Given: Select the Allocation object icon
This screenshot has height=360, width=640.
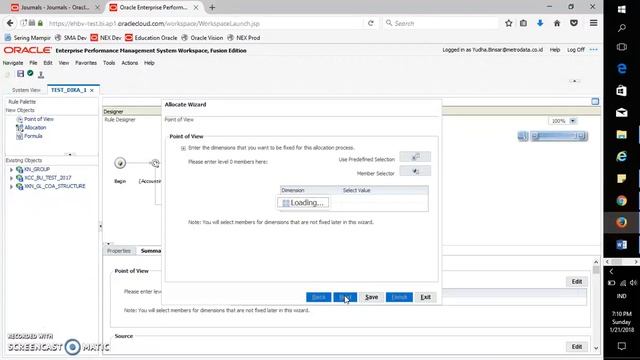Looking at the screenshot, I should [19, 128].
